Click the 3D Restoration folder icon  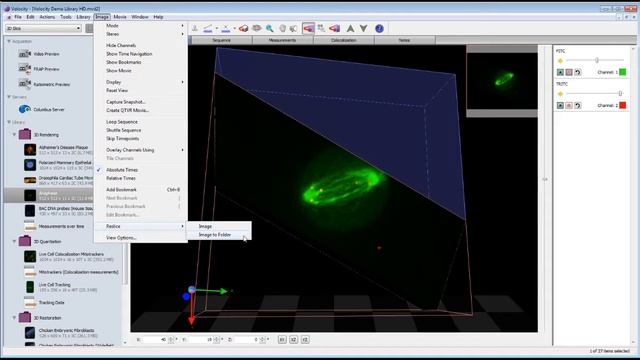[x=24, y=317]
